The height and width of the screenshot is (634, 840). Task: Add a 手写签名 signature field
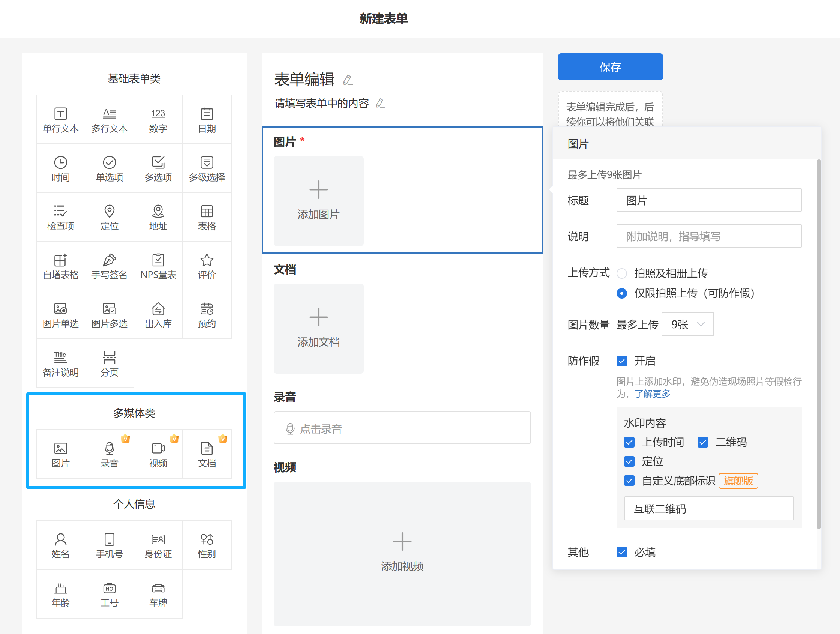pos(109,266)
